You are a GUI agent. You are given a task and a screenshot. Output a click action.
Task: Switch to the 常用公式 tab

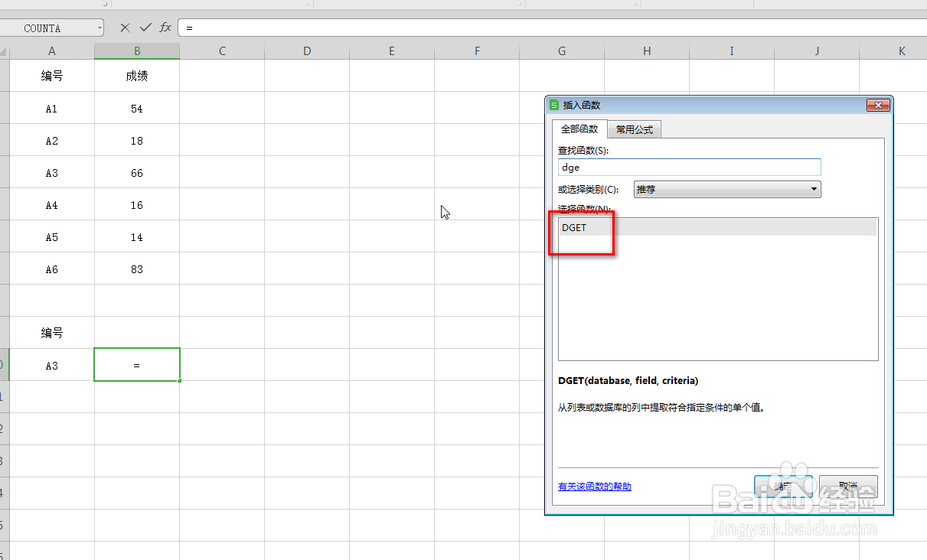click(x=635, y=130)
